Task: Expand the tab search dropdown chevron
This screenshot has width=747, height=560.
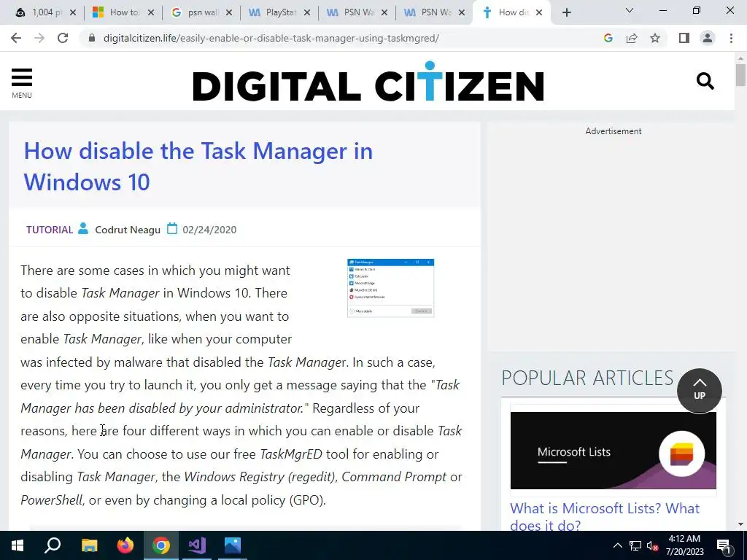Action: tap(630, 10)
